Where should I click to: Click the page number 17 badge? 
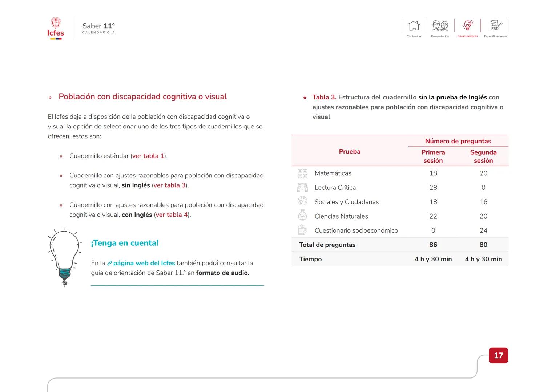pyautogui.click(x=498, y=355)
